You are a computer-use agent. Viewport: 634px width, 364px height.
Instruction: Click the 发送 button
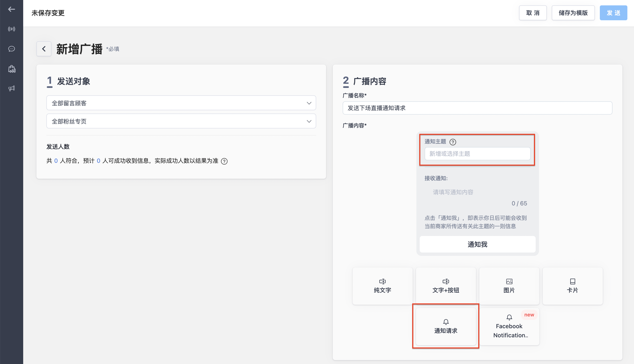(613, 13)
